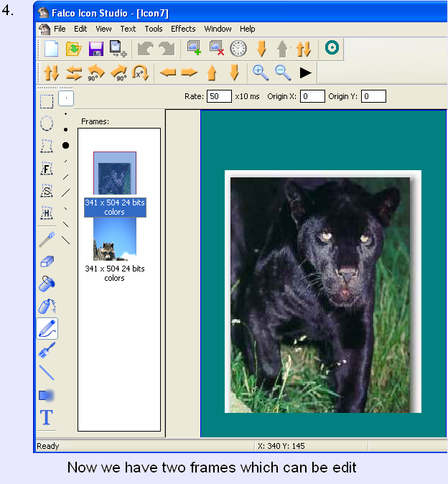This screenshot has width=448, height=484.
Task: Move frame down with top toolbar arrow
Action: 261,49
